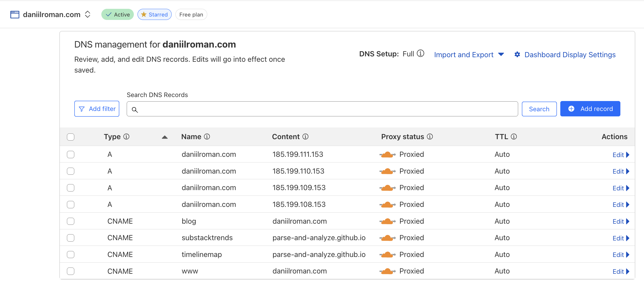This screenshot has width=644, height=284.
Task: Edit the 185.199.110.153 A record
Action: (621, 171)
